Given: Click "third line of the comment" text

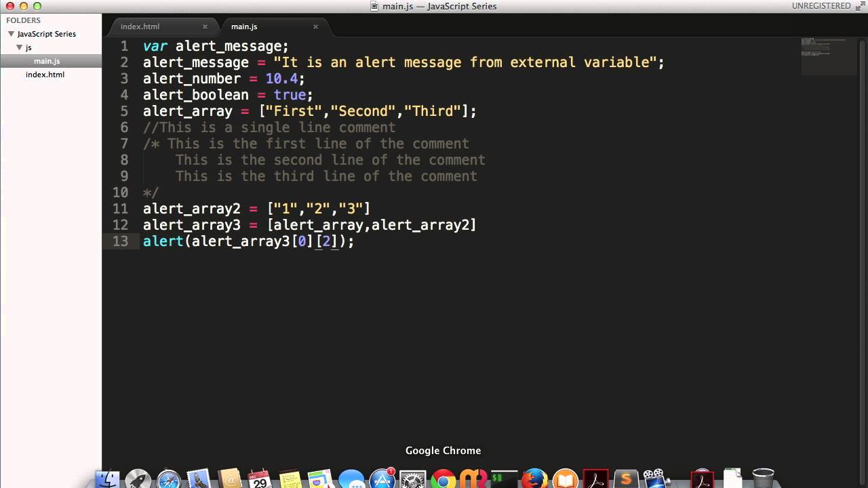Looking at the screenshot, I should point(375,176).
